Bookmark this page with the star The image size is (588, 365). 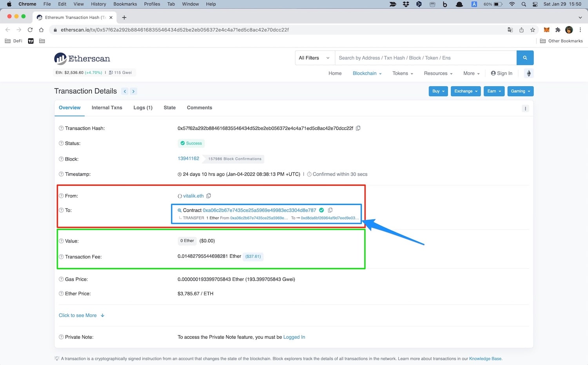tap(532, 30)
